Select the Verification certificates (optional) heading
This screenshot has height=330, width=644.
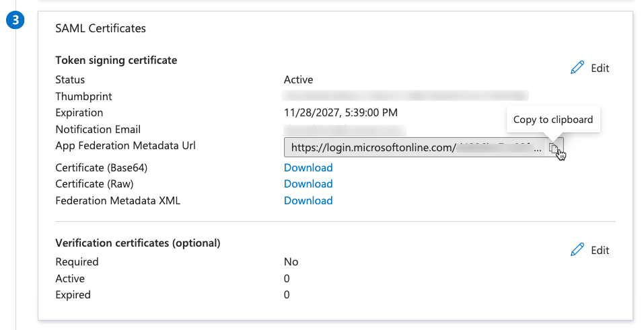click(138, 243)
